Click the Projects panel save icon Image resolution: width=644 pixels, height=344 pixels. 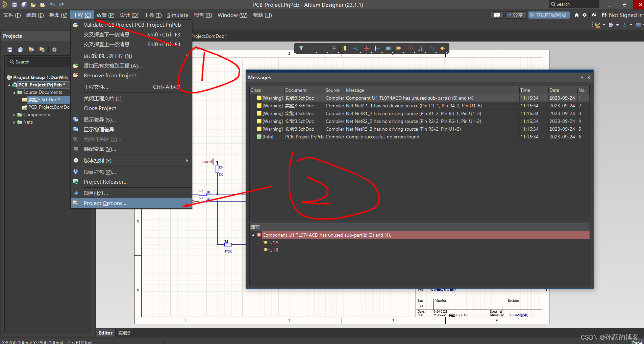click(10, 50)
